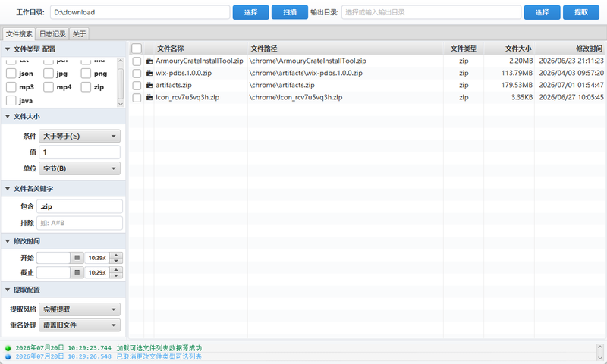Enable the zip file type checkbox
Viewport: 607px width, 364px height.
pos(86,87)
